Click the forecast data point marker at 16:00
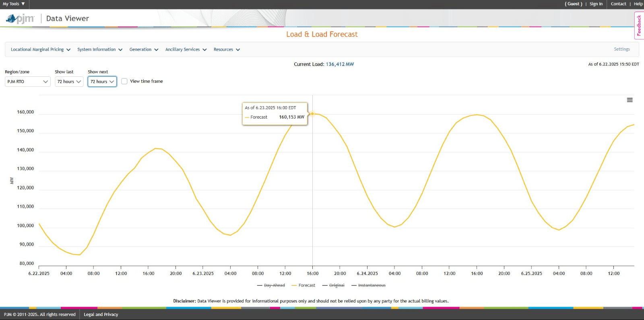Image resolution: width=644 pixels, height=320 pixels. tap(312, 114)
